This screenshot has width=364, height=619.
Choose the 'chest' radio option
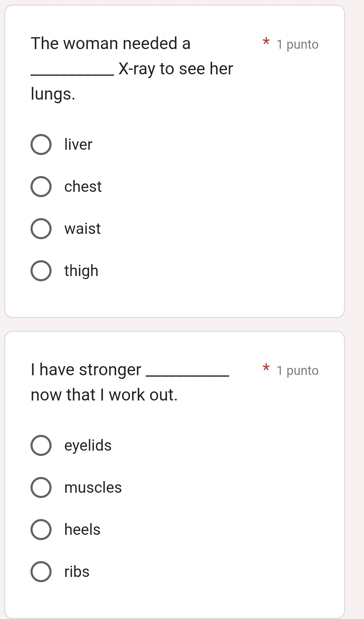[41, 187]
